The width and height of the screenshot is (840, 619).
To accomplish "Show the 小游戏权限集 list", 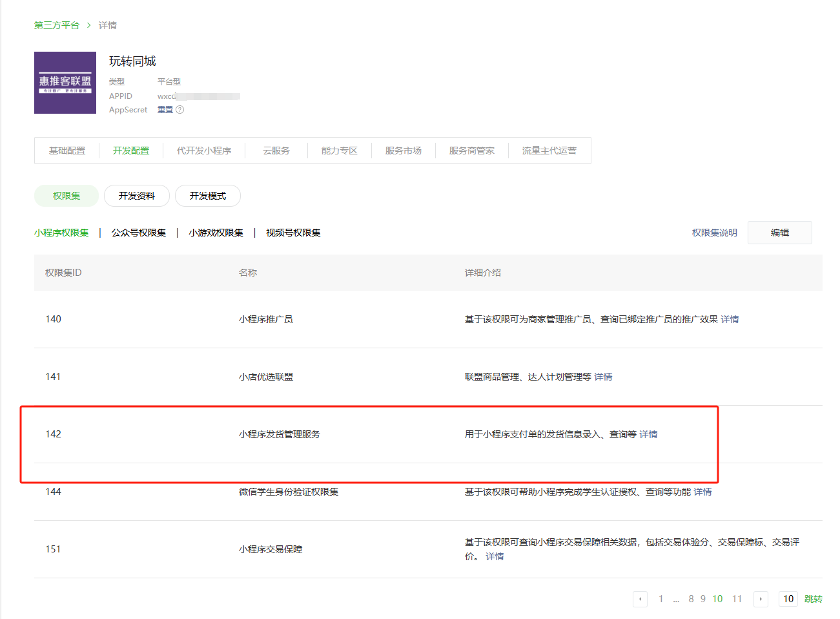I will click(216, 233).
